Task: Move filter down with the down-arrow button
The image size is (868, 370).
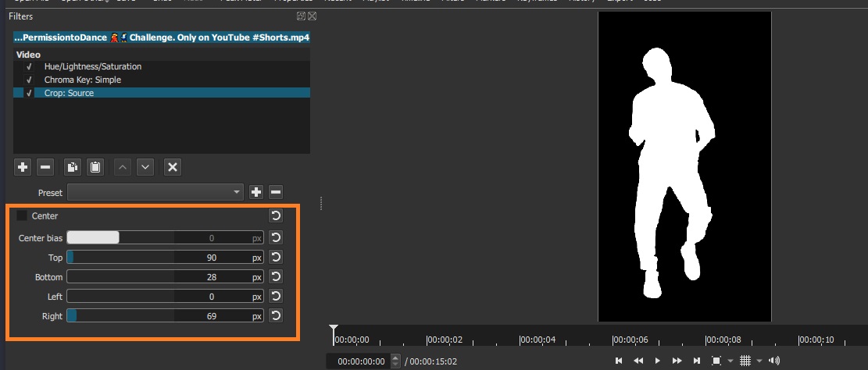Action: (x=145, y=167)
